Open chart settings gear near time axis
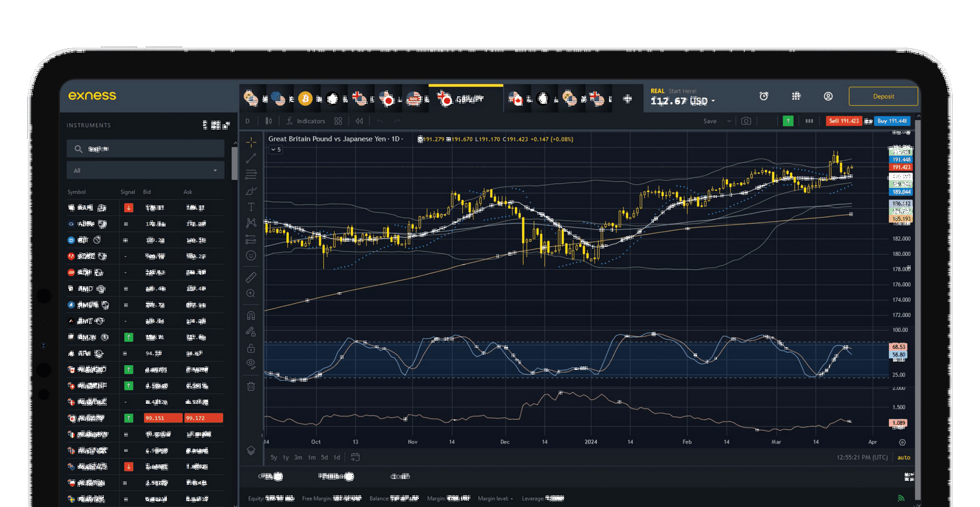 click(902, 442)
